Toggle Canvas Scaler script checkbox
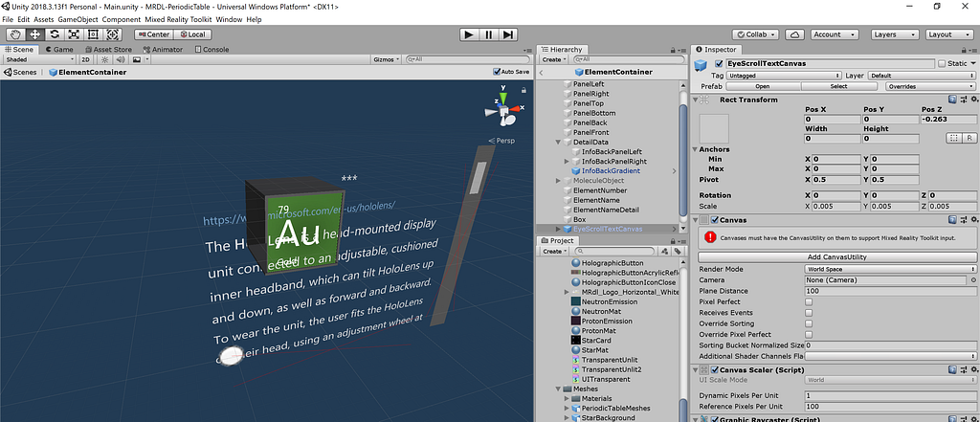Image resolution: width=980 pixels, height=422 pixels. 714,370
